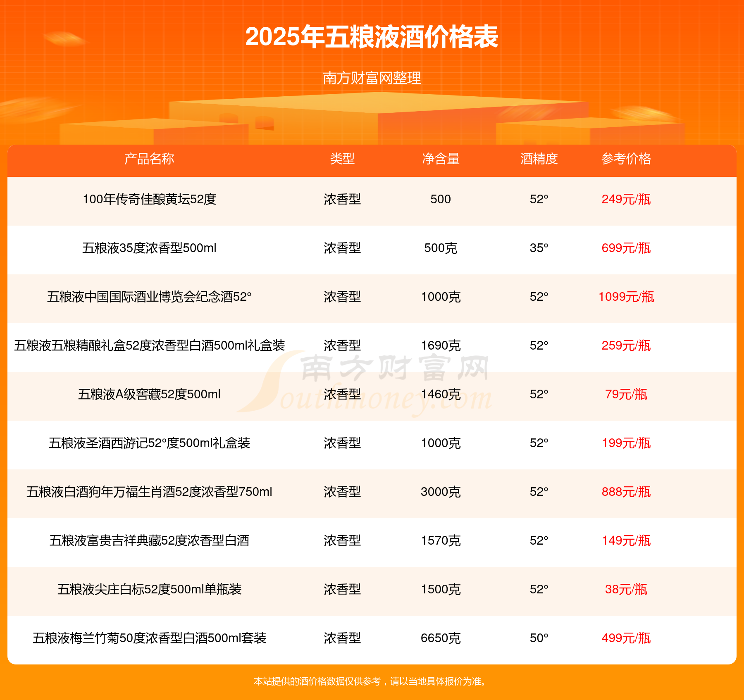Image resolution: width=744 pixels, height=700 pixels.
Task: Click product name 100年传奇佳酿黄坛52度
Action: (x=149, y=199)
